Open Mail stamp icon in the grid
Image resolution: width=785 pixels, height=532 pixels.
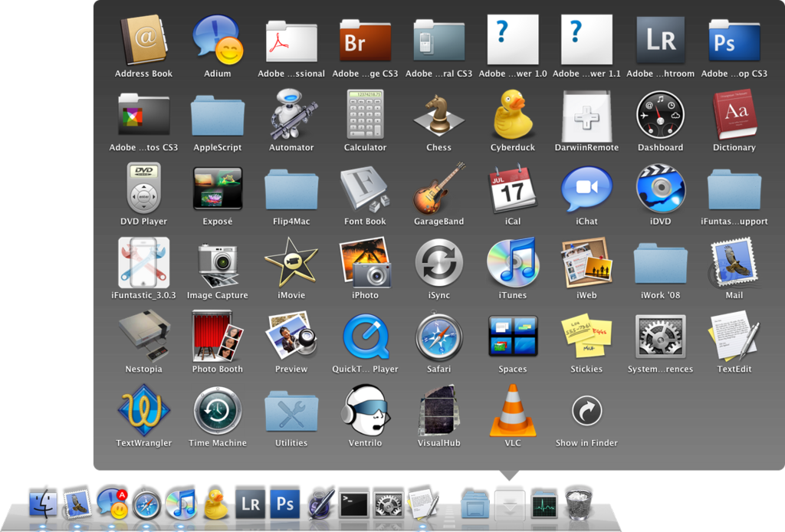pyautogui.click(x=734, y=262)
